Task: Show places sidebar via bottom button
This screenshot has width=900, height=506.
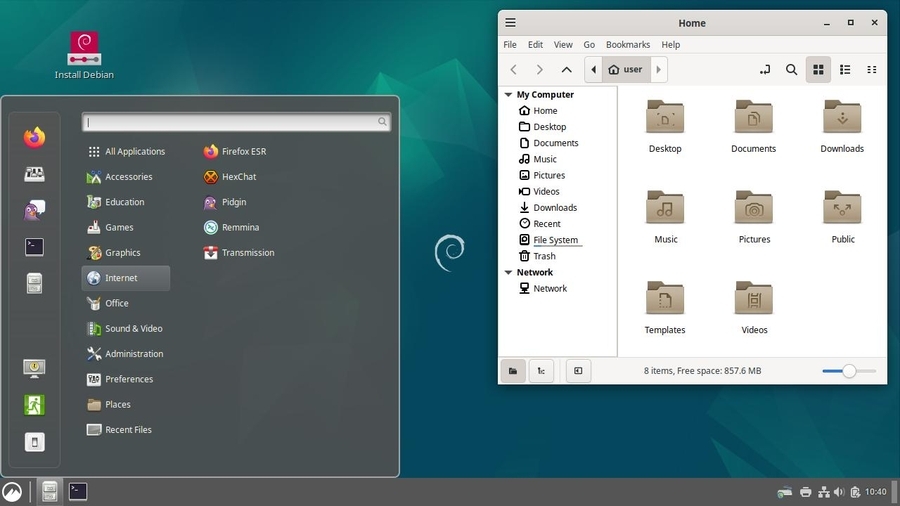Action: [x=513, y=371]
